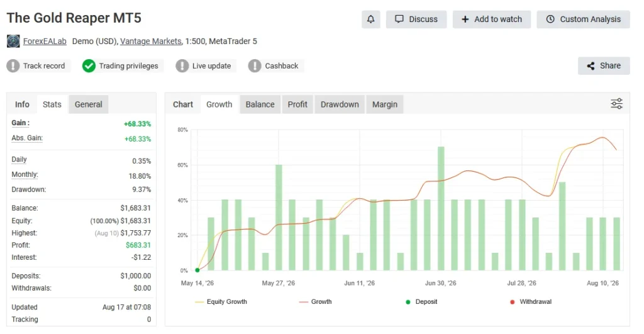Click the Live update warning icon
644x334 pixels.
click(182, 66)
